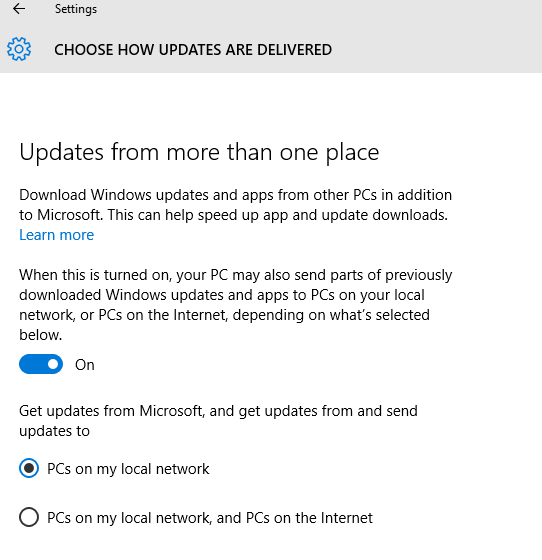This screenshot has width=542, height=560.
Task: Click the inner dot of the selected radio button
Action: click(29, 468)
